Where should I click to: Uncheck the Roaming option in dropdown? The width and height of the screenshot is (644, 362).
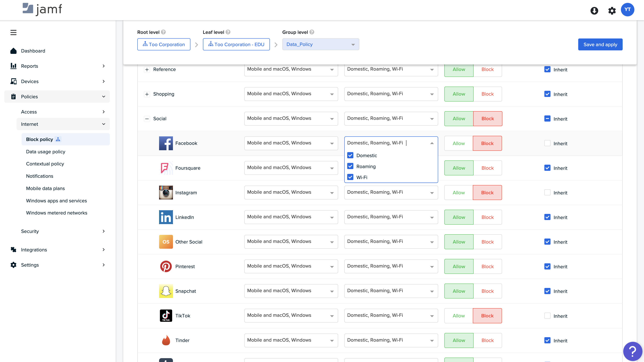coord(350,166)
